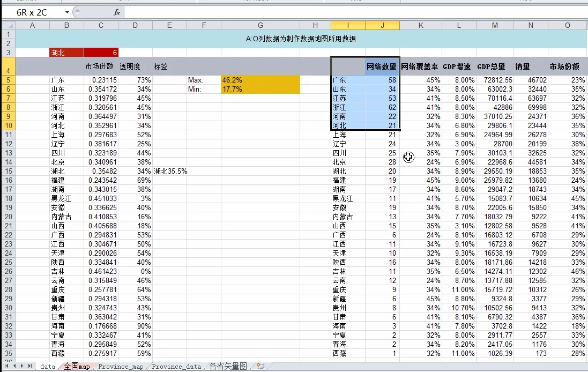588x372 pixels.
Task: Click the 销量 header cell
Action: [x=531, y=66]
